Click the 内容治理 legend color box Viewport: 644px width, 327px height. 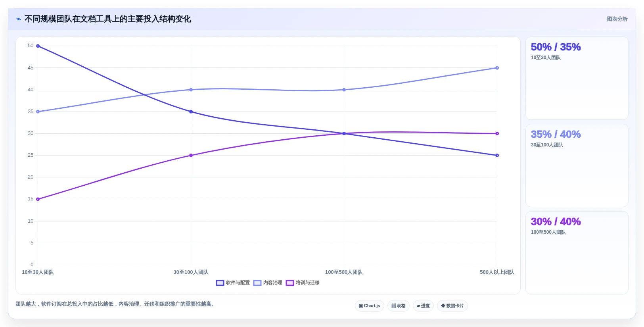(257, 283)
